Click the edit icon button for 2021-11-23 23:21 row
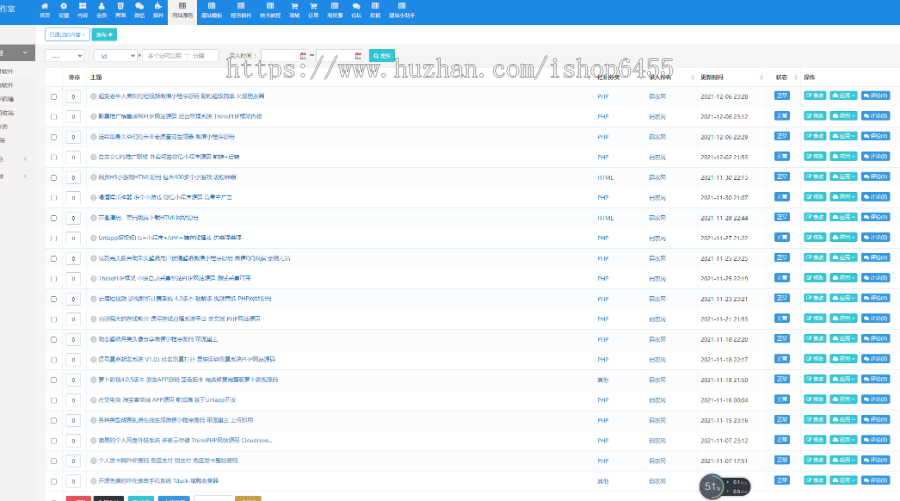This screenshot has width=900, height=501. 814,298
